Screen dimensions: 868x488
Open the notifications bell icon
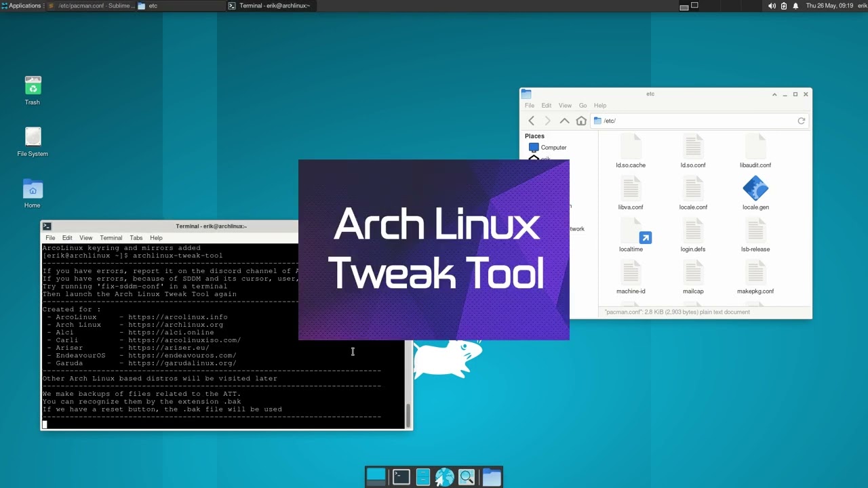coord(795,5)
